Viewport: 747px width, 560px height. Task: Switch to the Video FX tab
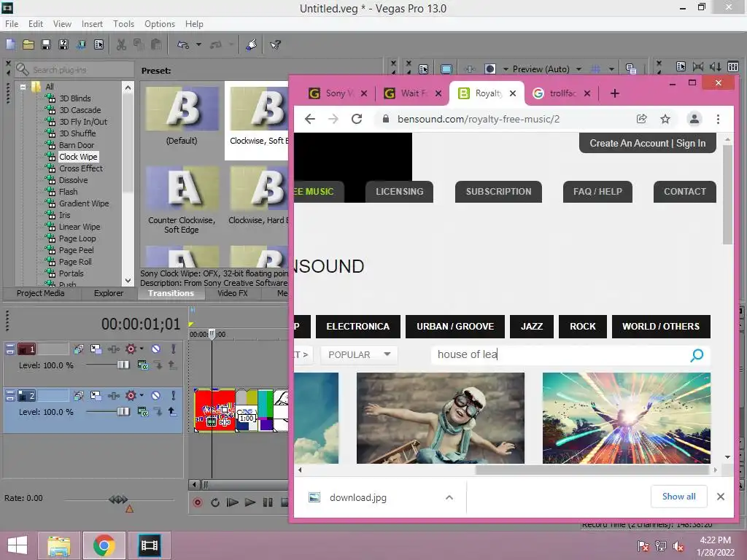click(233, 293)
